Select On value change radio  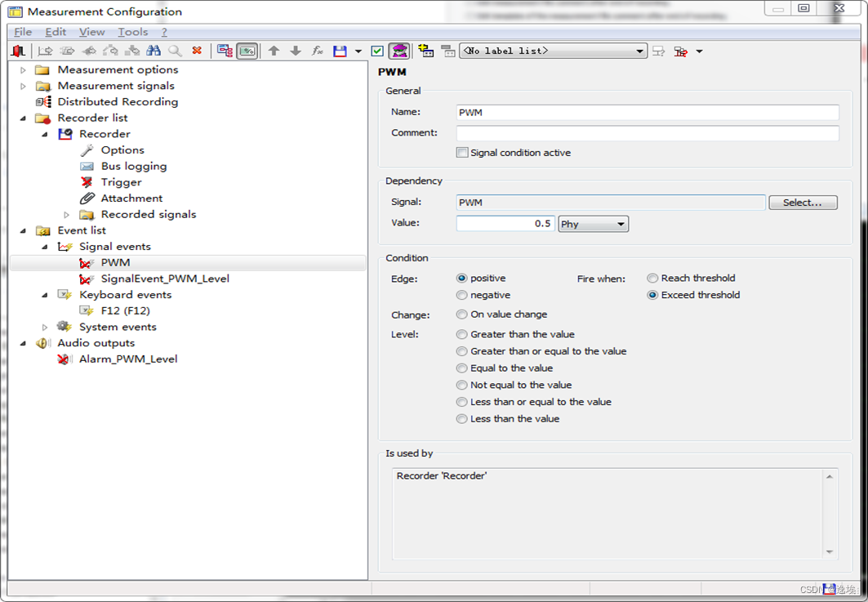click(x=461, y=314)
